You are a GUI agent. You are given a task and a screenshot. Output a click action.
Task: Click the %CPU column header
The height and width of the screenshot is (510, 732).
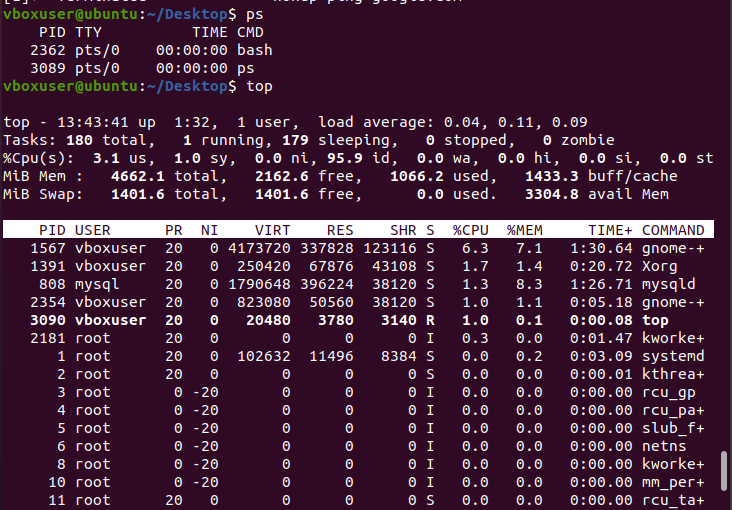tap(471, 230)
